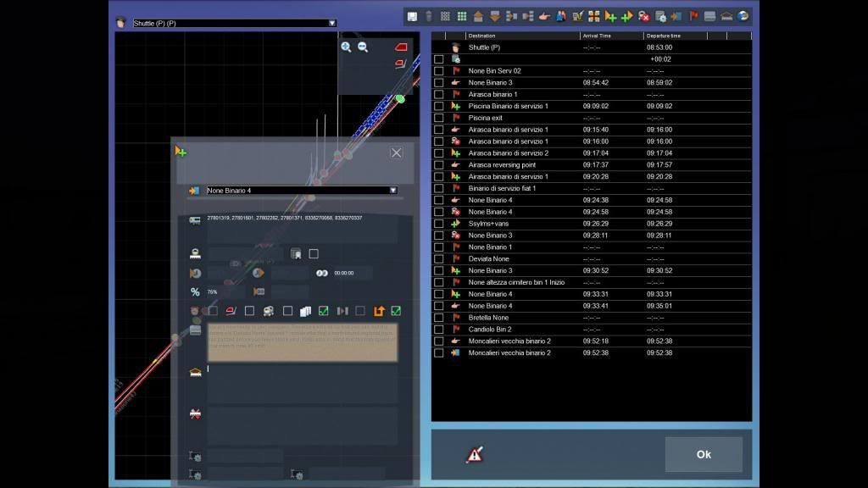
Task: Click the driver icon beside Shuttle dropdown
Action: (120, 23)
